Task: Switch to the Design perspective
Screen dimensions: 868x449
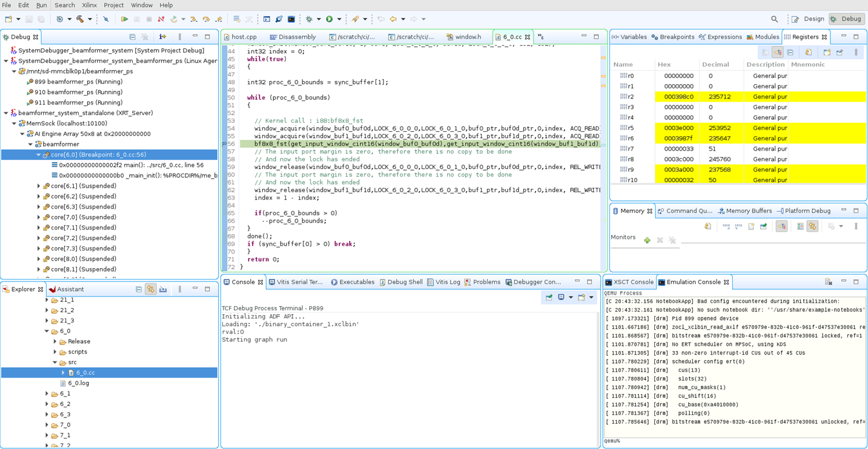Action: [x=808, y=19]
